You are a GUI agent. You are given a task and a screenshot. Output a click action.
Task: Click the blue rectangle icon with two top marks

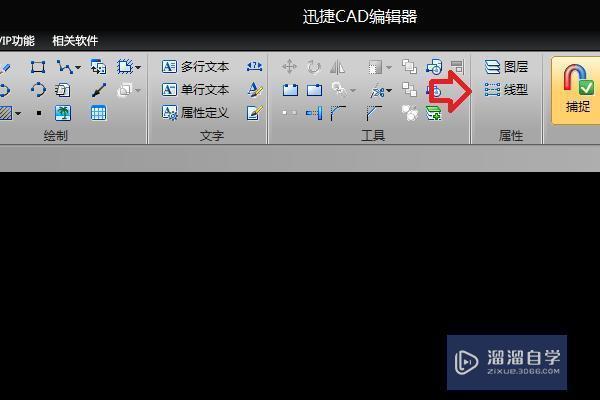(290, 90)
